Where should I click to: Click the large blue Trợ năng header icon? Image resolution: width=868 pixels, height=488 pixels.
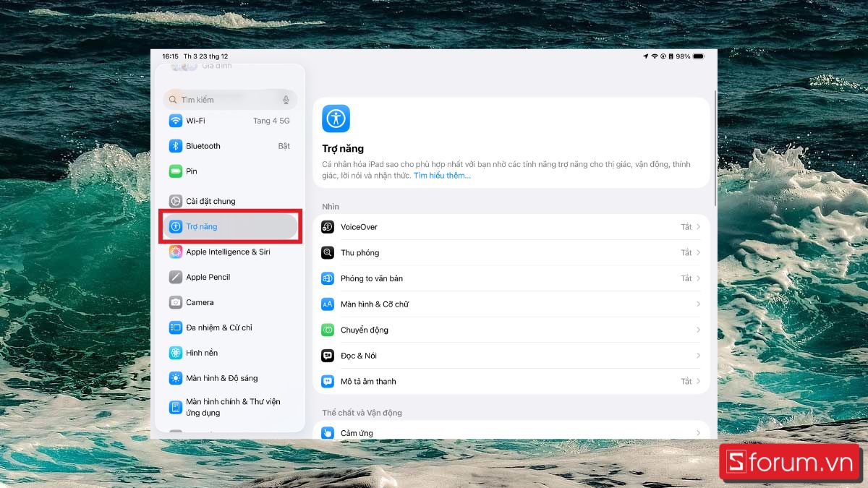[336, 119]
